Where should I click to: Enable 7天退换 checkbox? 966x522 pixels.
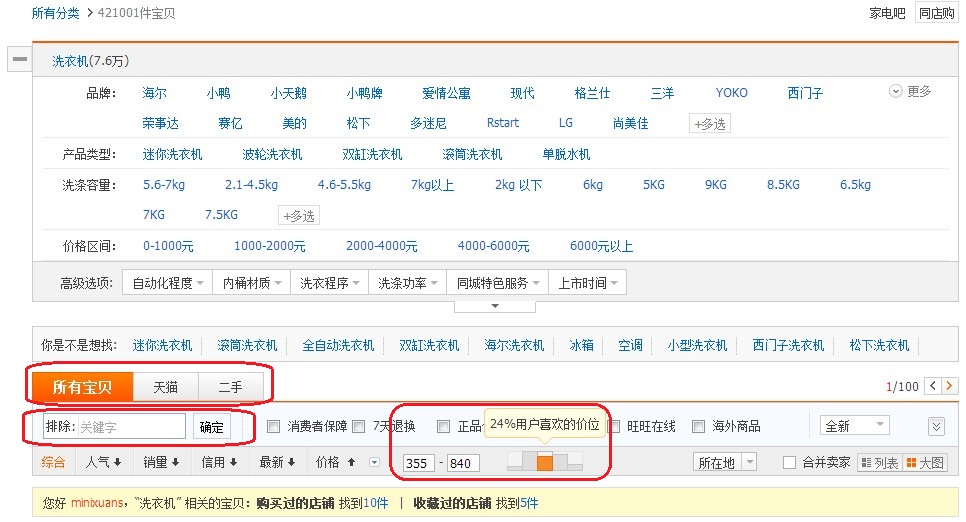[359, 426]
